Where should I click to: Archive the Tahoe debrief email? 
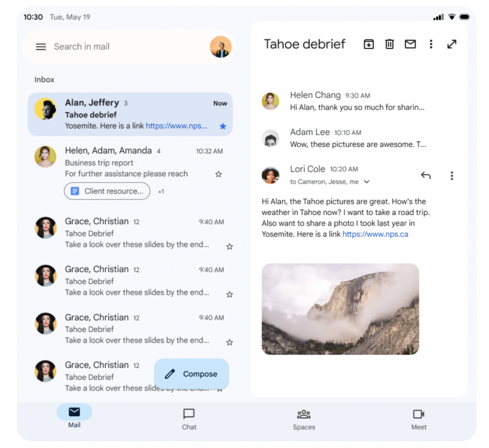tap(368, 44)
